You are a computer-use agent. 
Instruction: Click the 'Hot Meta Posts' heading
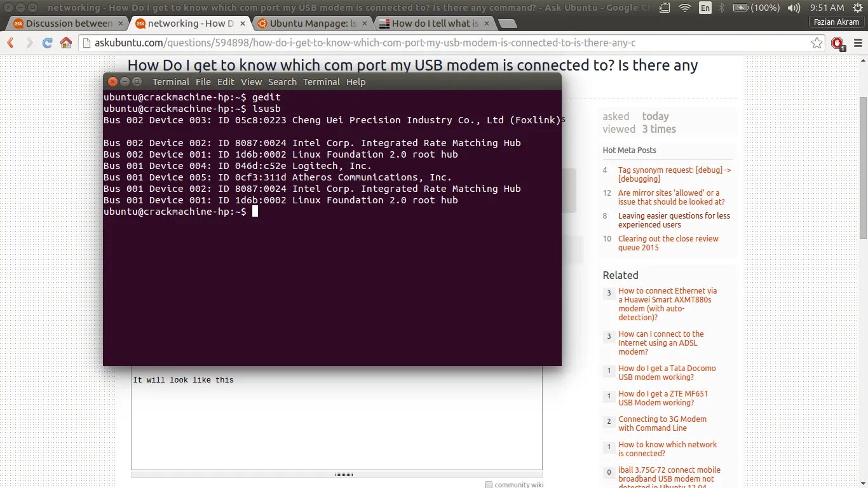pyautogui.click(x=629, y=150)
